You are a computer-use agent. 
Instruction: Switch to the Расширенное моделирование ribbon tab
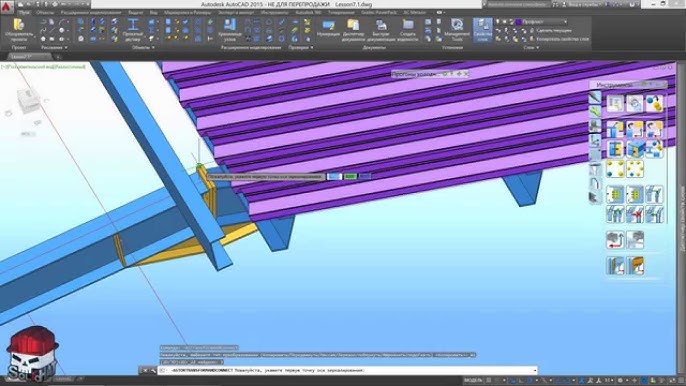click(91, 13)
